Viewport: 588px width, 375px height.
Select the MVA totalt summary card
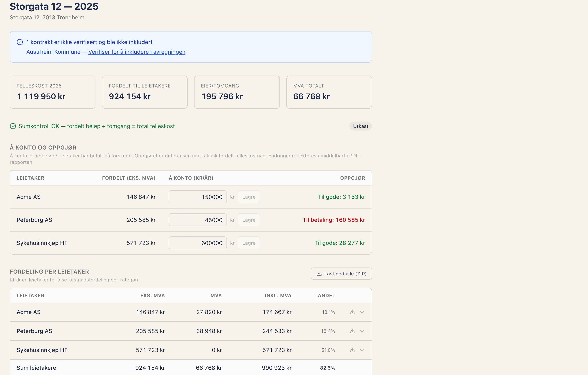click(x=329, y=92)
